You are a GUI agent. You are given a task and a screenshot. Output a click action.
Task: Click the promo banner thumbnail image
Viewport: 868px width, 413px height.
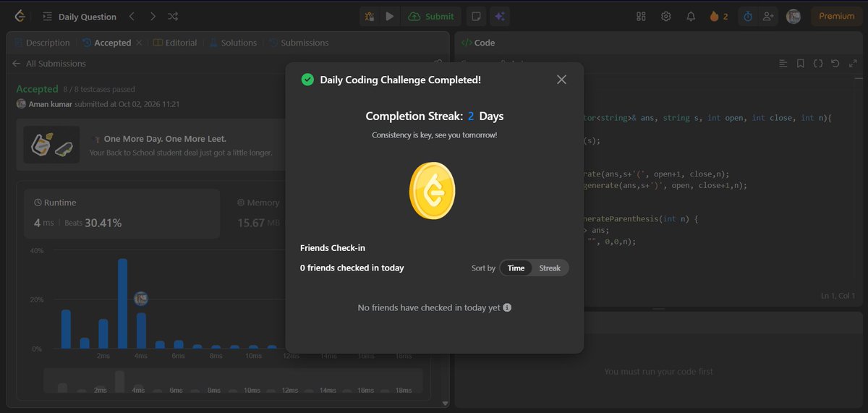[52, 145]
